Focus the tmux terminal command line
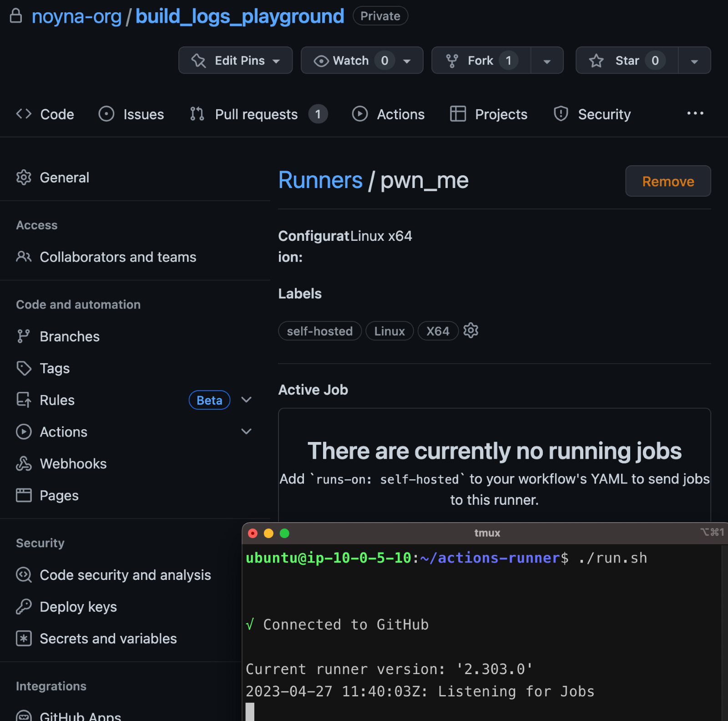 [446, 558]
